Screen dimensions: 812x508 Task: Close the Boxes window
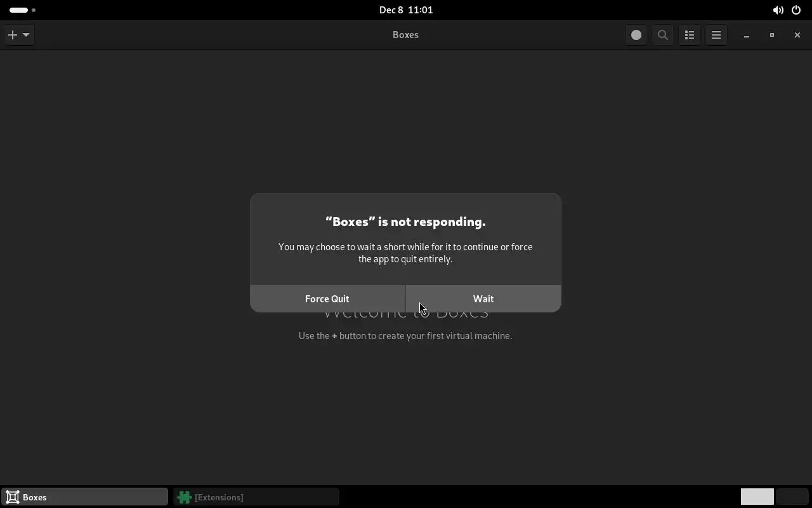(797, 35)
